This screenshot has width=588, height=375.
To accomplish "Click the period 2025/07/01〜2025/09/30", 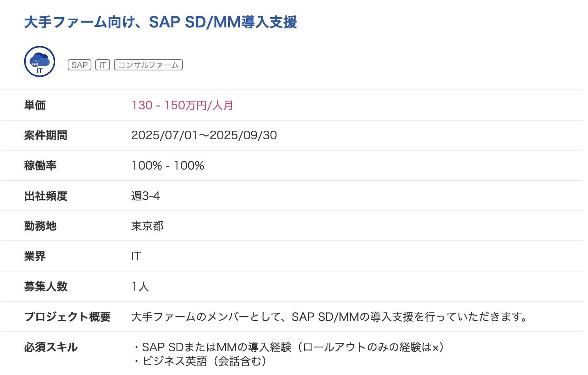I will coord(204,135).
